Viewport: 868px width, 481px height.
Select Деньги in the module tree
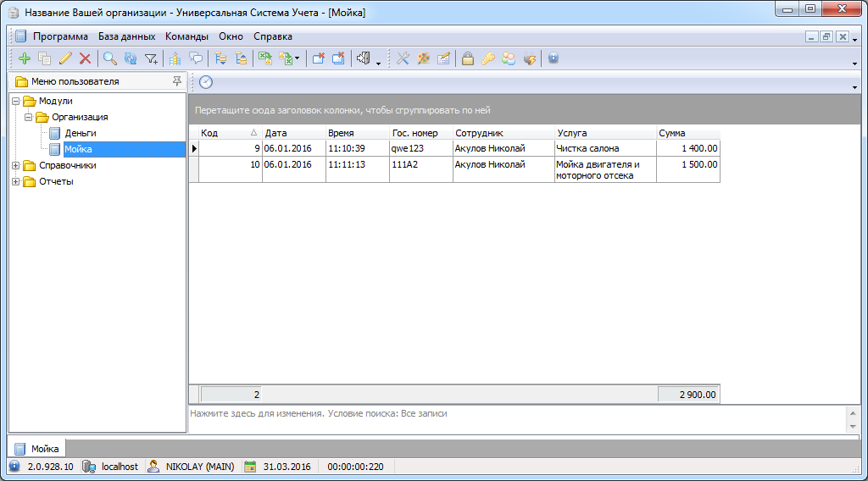(81, 133)
